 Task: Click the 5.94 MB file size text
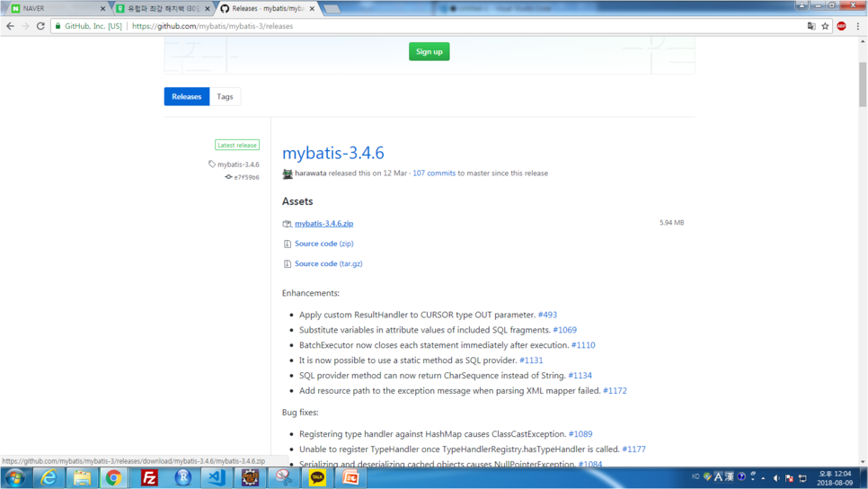click(x=671, y=223)
